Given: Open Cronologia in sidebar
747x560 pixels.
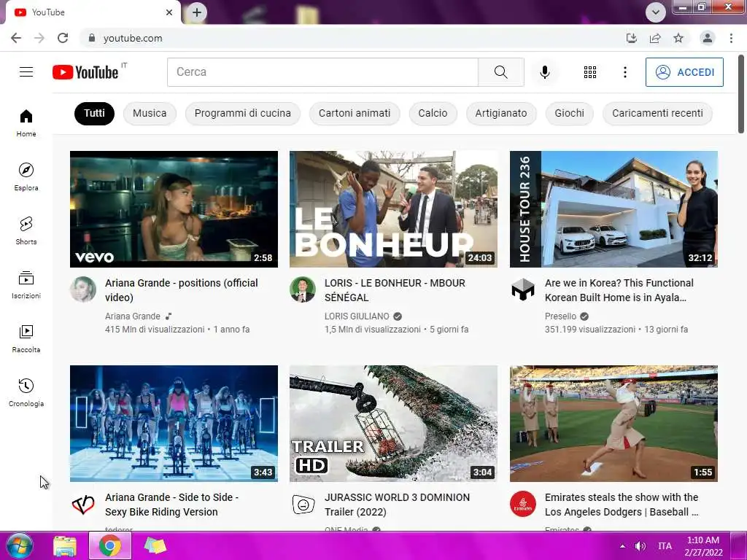Looking at the screenshot, I should (26, 392).
